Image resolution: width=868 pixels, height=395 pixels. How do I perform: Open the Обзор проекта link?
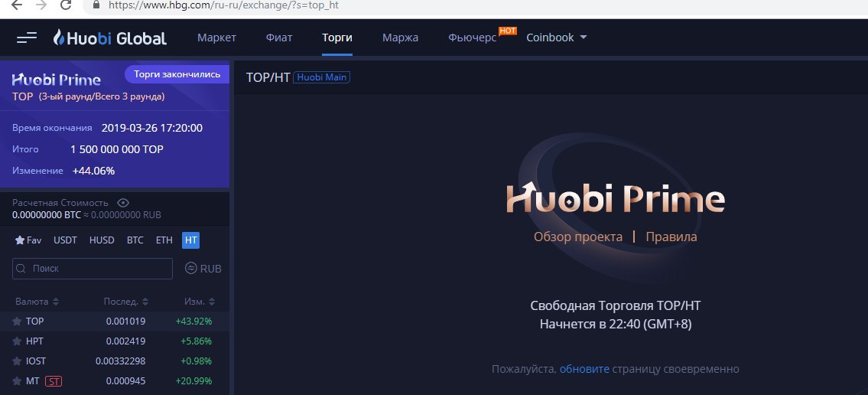[578, 237]
